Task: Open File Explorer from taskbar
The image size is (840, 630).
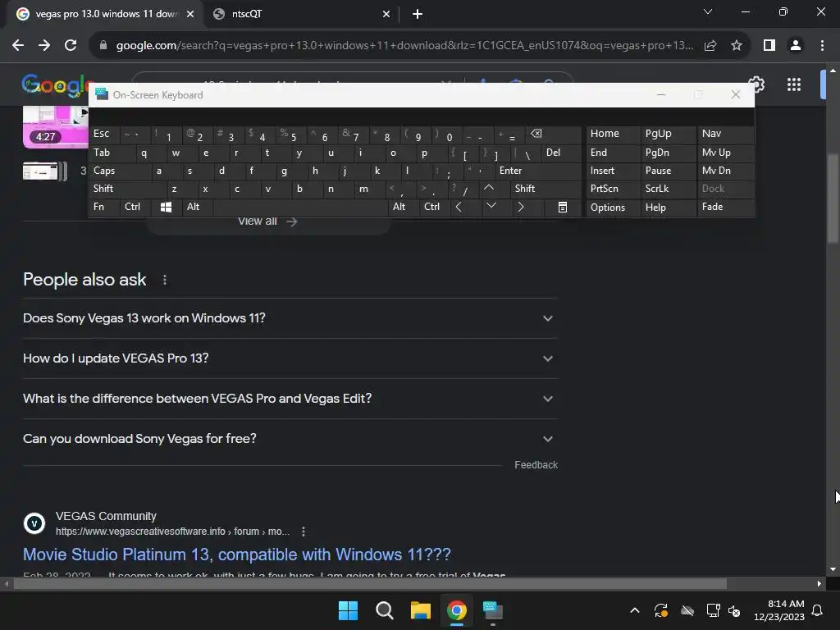Action: (x=421, y=610)
